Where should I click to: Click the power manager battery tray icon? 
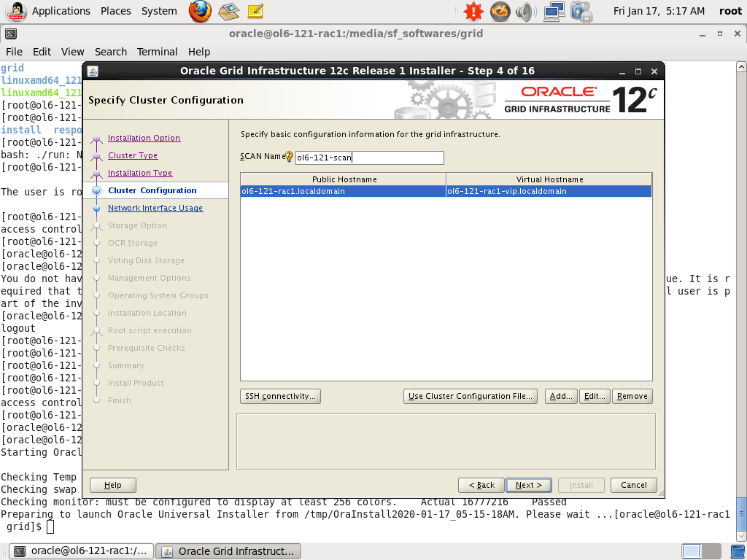click(581, 12)
